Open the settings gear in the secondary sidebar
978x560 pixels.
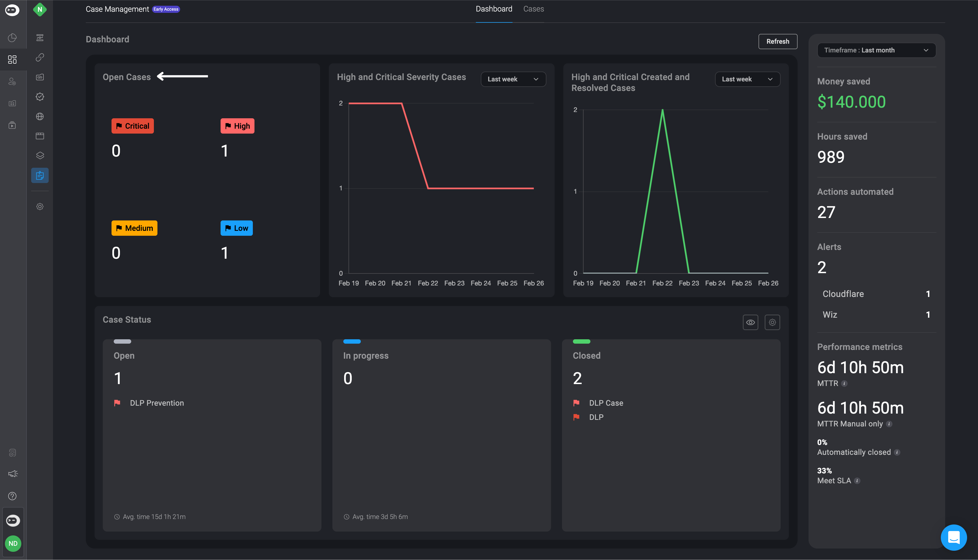pos(40,207)
